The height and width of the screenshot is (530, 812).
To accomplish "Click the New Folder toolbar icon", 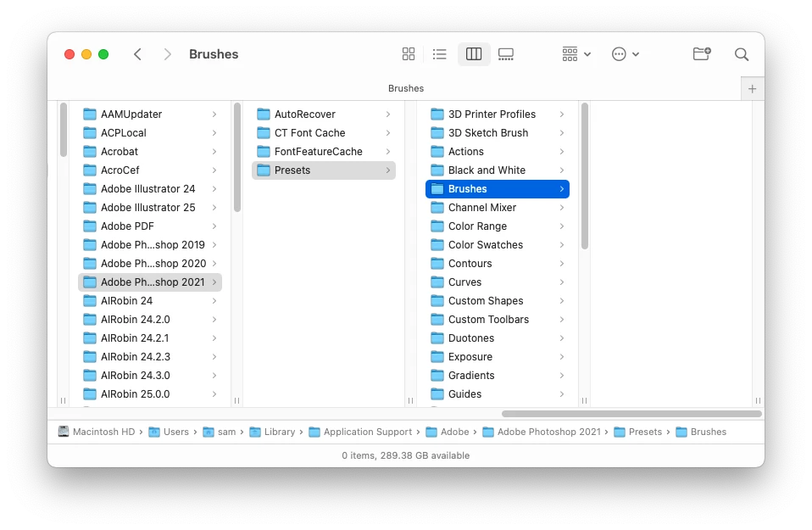I will (702, 54).
